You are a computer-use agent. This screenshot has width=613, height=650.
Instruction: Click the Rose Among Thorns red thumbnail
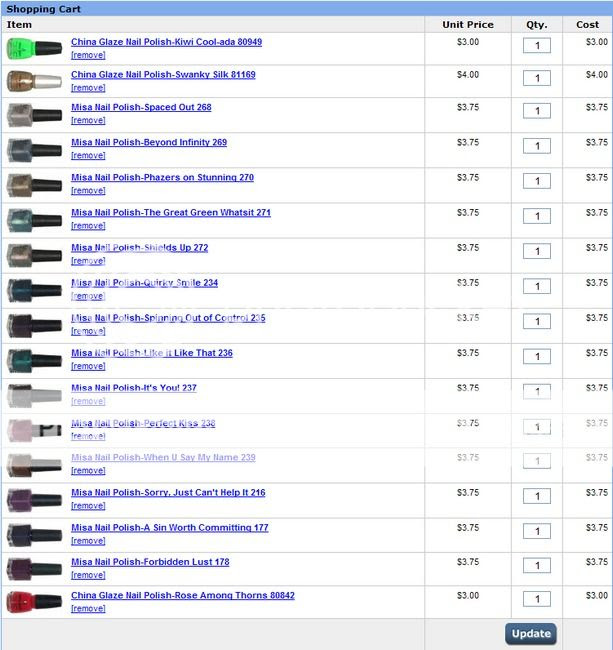click(34, 602)
